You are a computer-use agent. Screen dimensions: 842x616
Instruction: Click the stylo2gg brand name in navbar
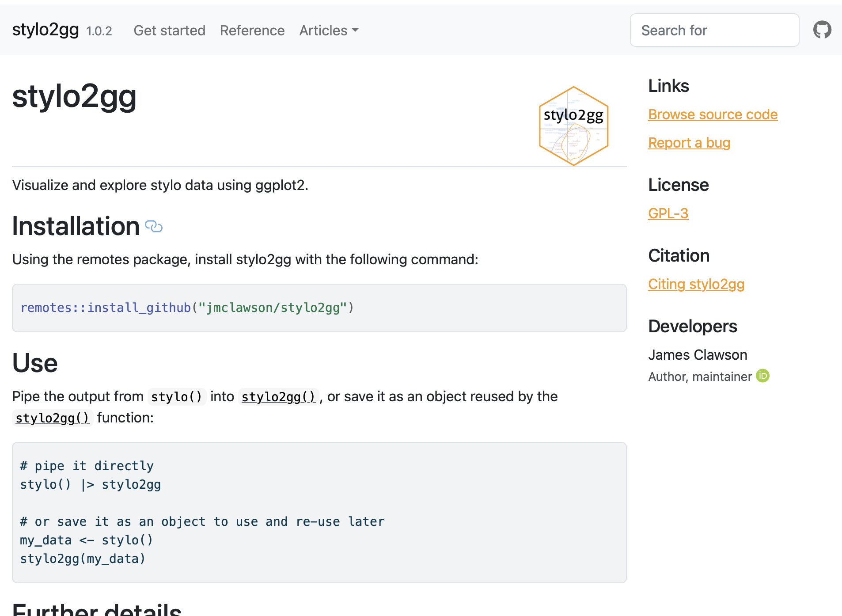(x=46, y=30)
